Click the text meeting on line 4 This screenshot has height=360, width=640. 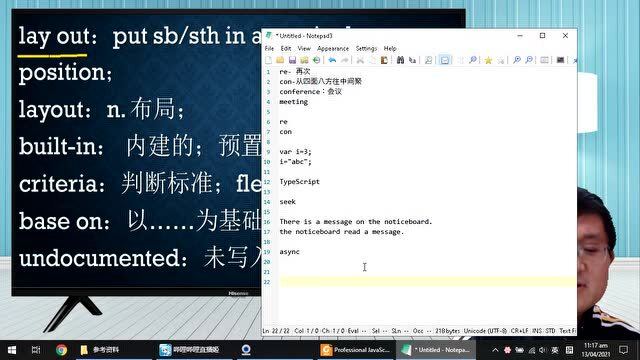[x=293, y=102]
